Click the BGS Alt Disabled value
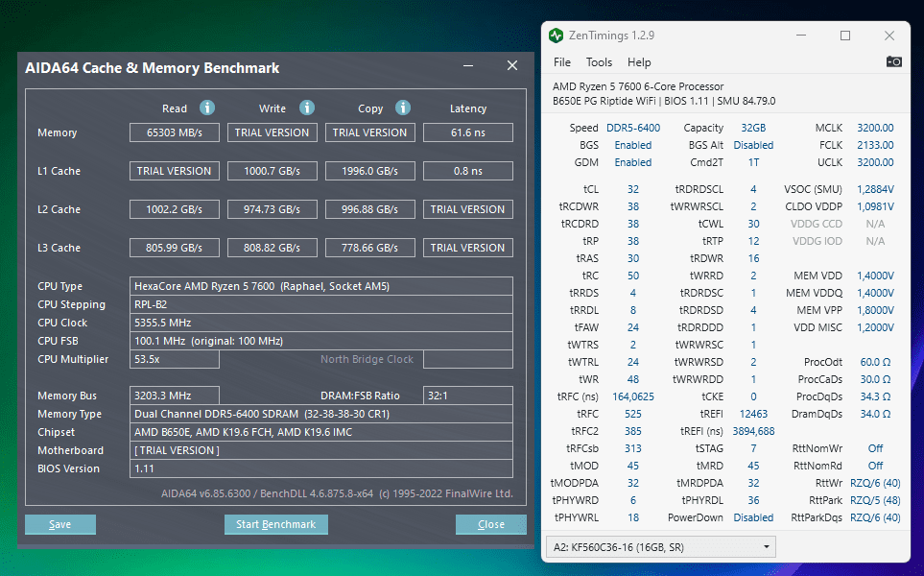The height and width of the screenshot is (576, 924). point(753,145)
